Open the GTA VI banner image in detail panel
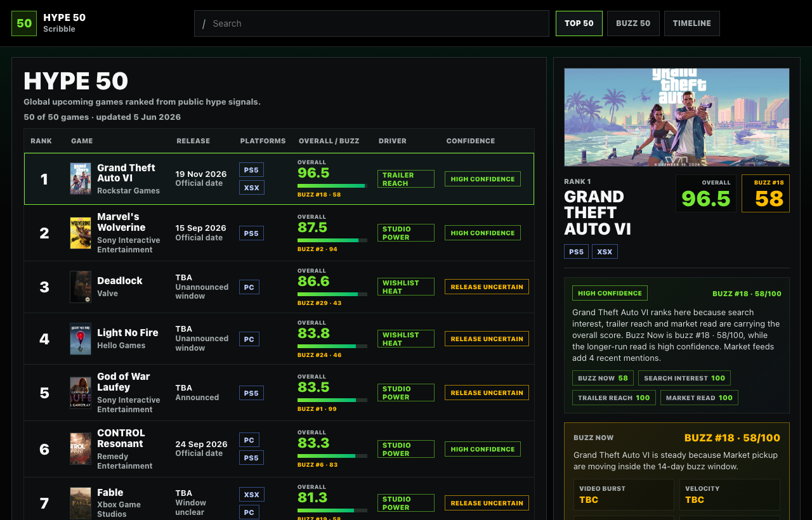Image resolution: width=812 pixels, height=520 pixels. pos(677,117)
